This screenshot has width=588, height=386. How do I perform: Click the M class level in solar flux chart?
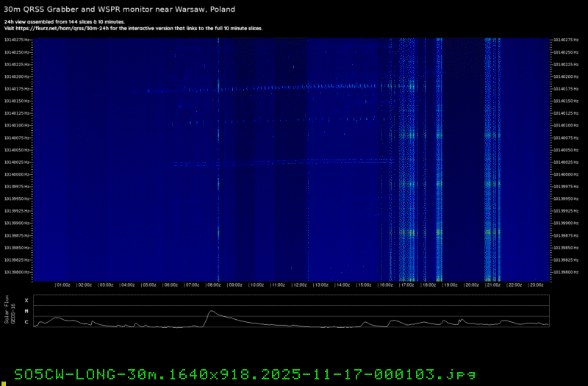[26, 311]
